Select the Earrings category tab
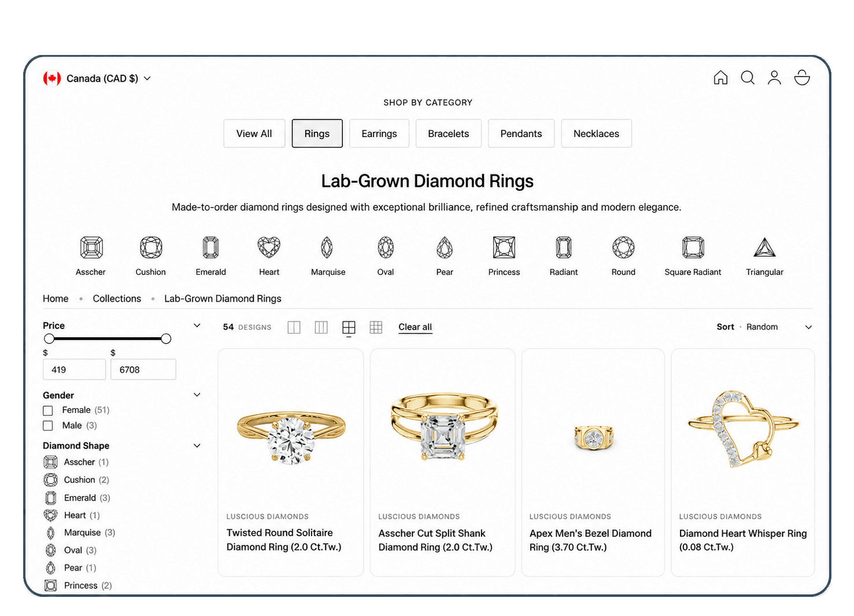 [379, 134]
